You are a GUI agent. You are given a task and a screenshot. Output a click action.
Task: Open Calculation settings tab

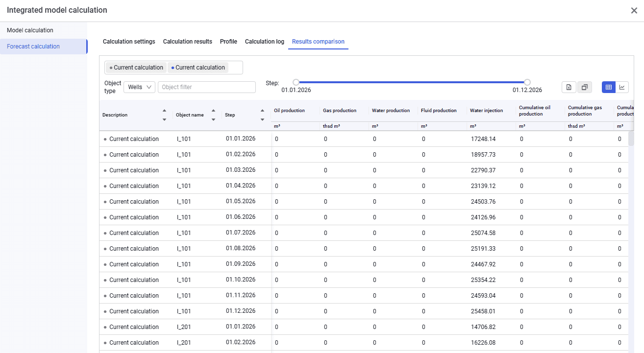[x=129, y=42]
